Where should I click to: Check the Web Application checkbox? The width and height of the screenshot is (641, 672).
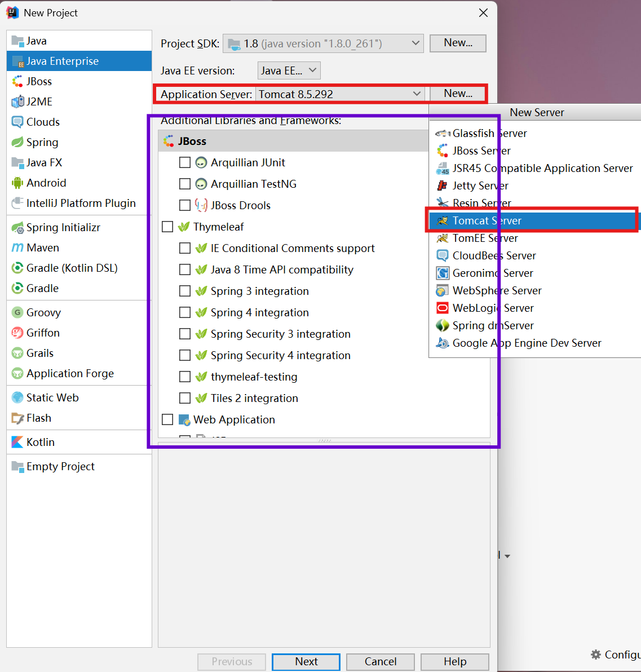pyautogui.click(x=167, y=419)
